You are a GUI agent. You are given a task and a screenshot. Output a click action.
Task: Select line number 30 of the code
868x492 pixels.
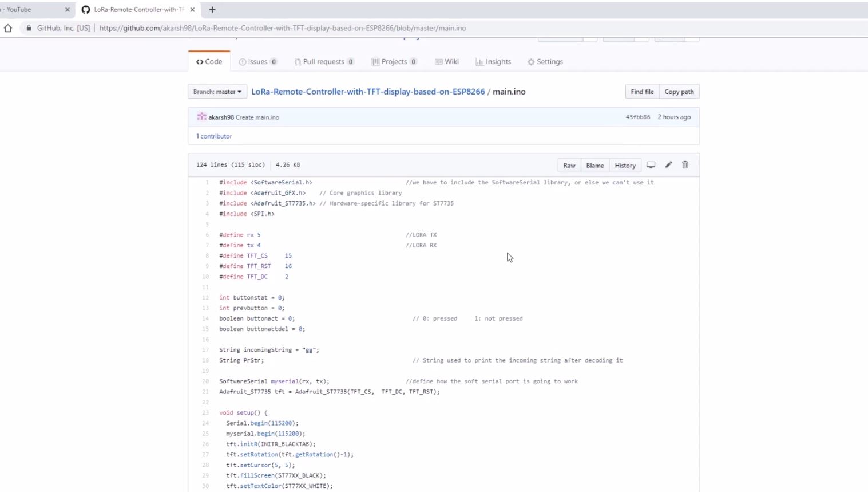pyautogui.click(x=205, y=486)
